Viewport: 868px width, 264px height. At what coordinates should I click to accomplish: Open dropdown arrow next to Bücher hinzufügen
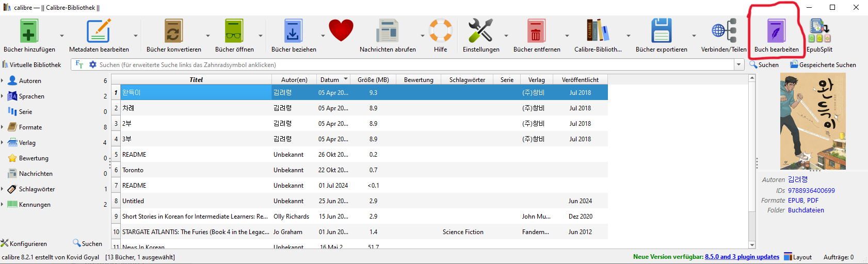pyautogui.click(x=62, y=36)
